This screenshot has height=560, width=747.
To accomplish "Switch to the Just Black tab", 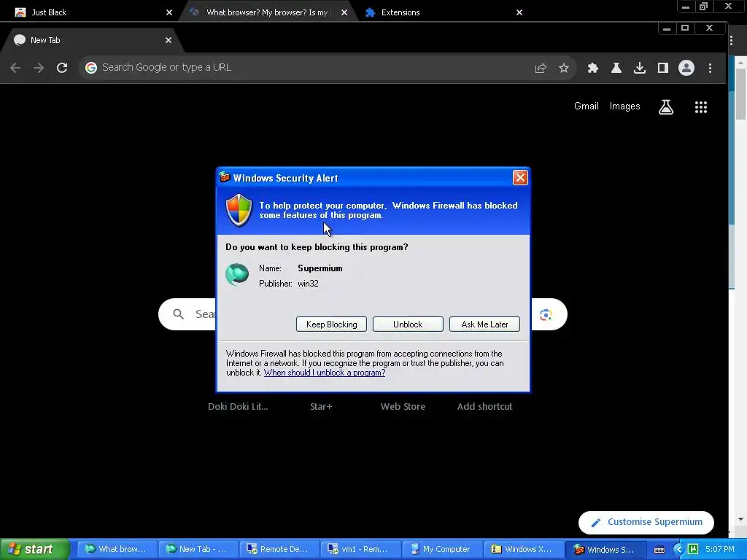I will (90, 12).
